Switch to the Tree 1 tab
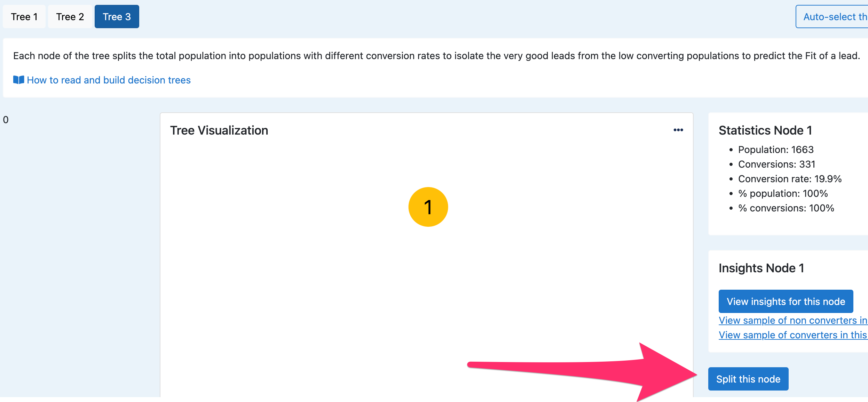The image size is (868, 402). [x=24, y=17]
